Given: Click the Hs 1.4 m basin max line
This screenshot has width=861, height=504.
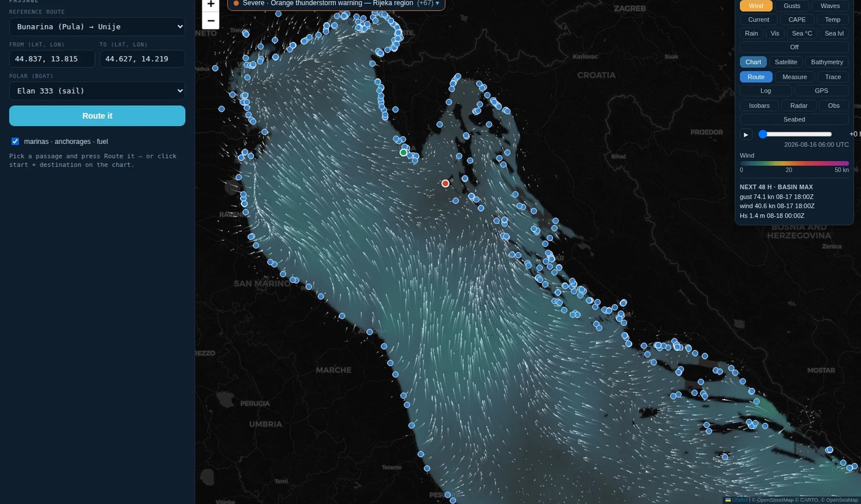Looking at the screenshot, I should pos(772,216).
